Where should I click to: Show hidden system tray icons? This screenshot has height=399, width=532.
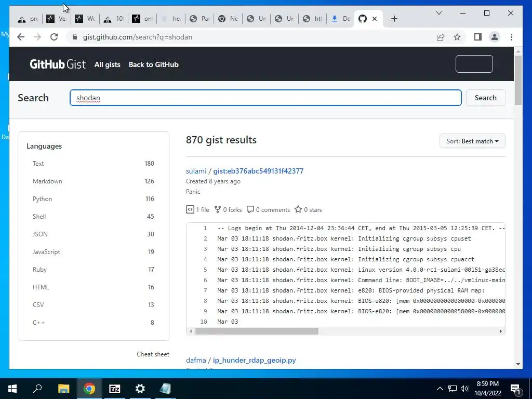(x=440, y=389)
